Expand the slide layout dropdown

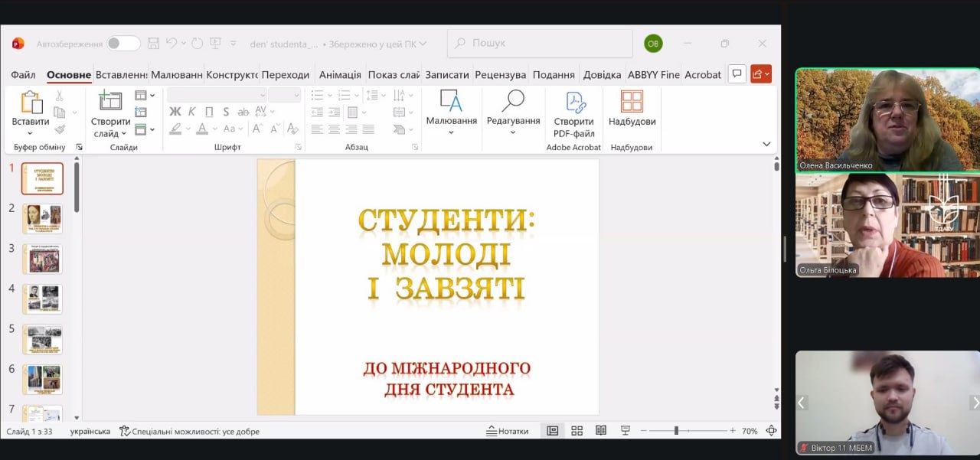click(x=145, y=96)
